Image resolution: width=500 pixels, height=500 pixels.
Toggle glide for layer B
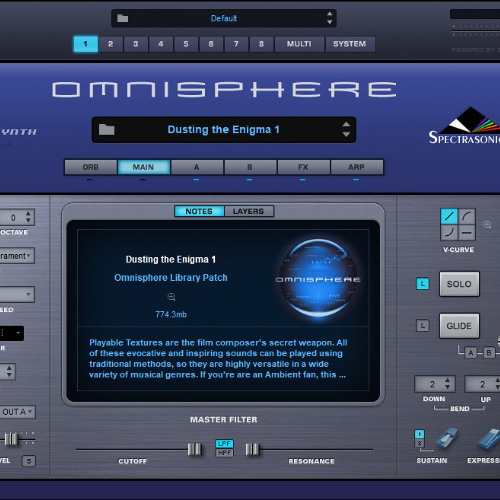pyautogui.click(x=489, y=353)
